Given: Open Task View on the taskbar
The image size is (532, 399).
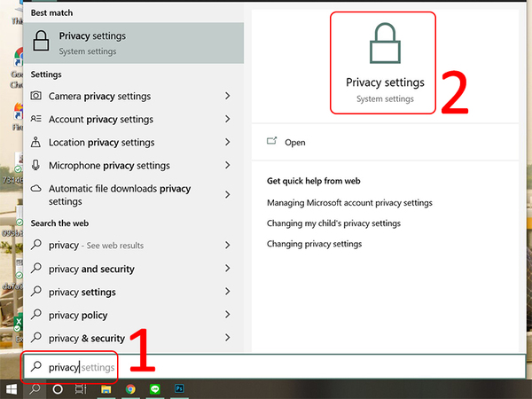Looking at the screenshot, I should (81, 389).
